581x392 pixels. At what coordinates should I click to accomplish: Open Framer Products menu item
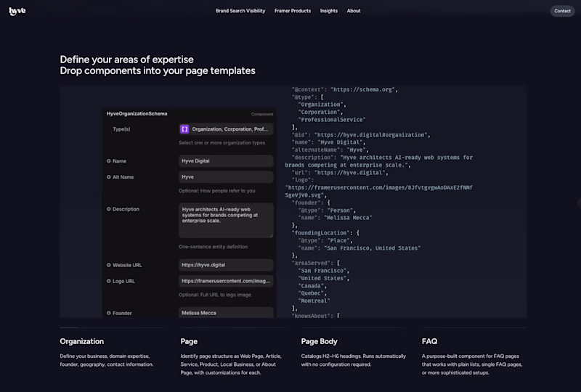tap(293, 11)
